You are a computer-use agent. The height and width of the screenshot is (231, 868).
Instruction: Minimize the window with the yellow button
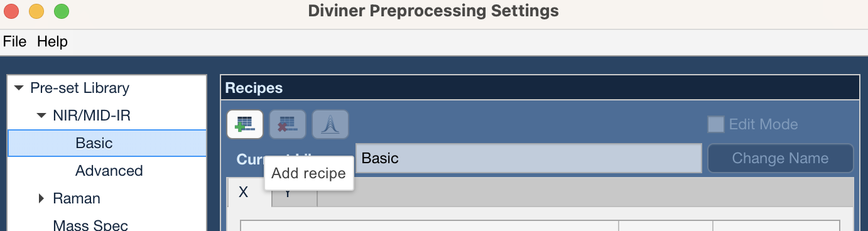[36, 11]
